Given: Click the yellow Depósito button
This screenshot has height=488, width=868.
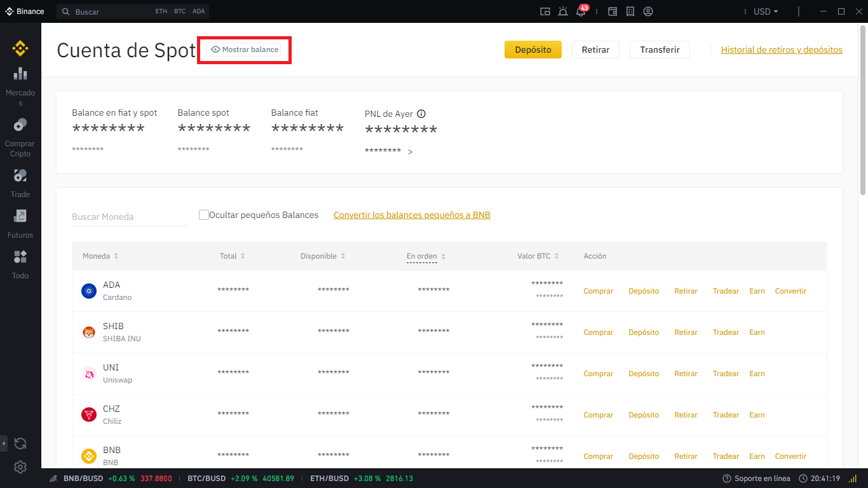Looking at the screenshot, I should (x=532, y=50).
